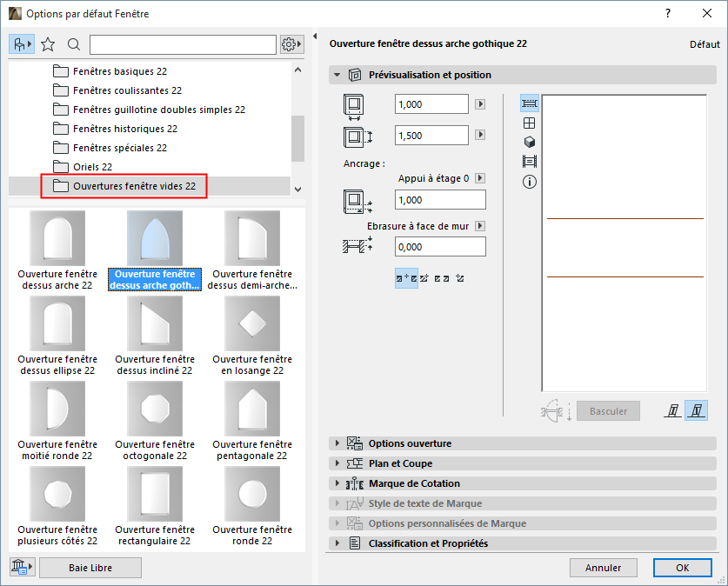
Task: Open the library manager icon menu
Action: [x=22, y=567]
